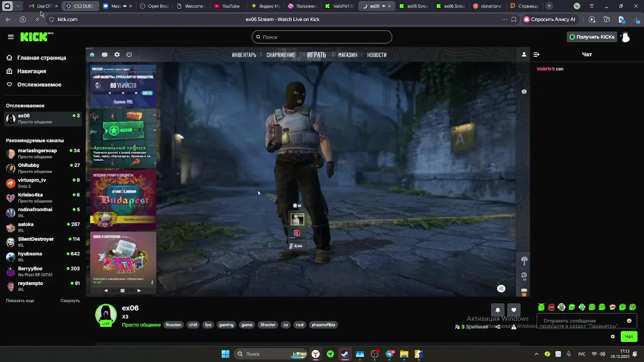Bookmark the page with bookmark icon

coord(514,19)
